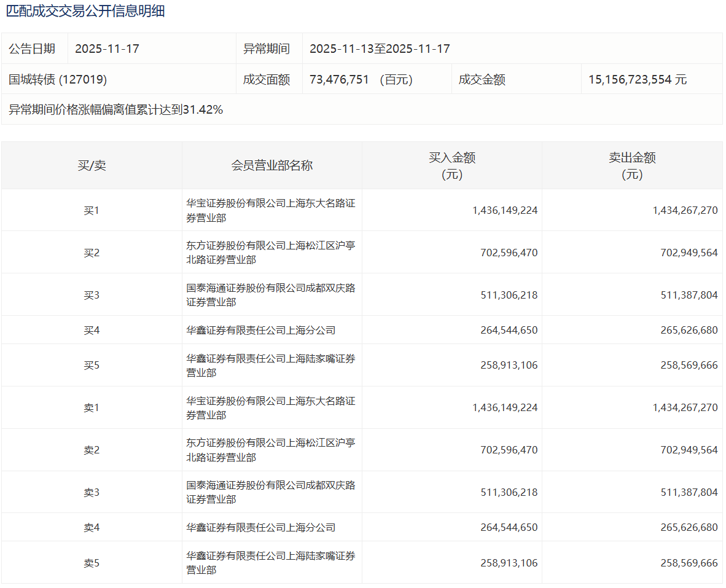The height and width of the screenshot is (588, 726).
Task: Click 东方证券 branch name in 买2 row
Action: (x=271, y=253)
